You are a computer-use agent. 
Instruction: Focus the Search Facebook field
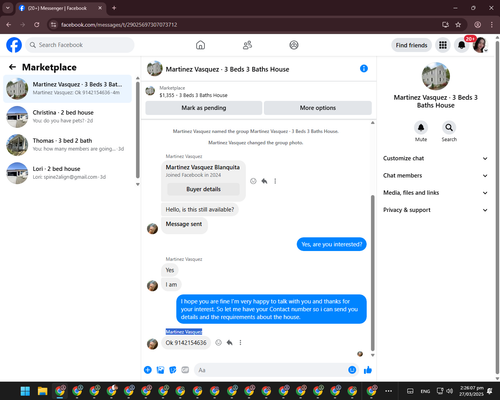[x=80, y=45]
